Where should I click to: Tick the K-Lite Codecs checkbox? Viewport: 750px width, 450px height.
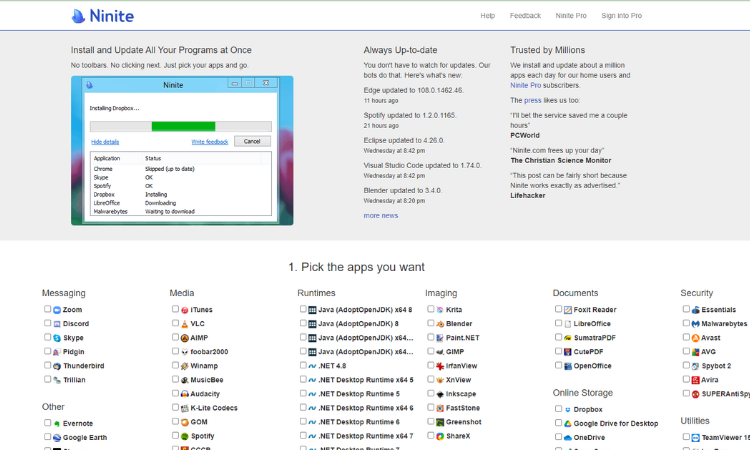point(175,407)
